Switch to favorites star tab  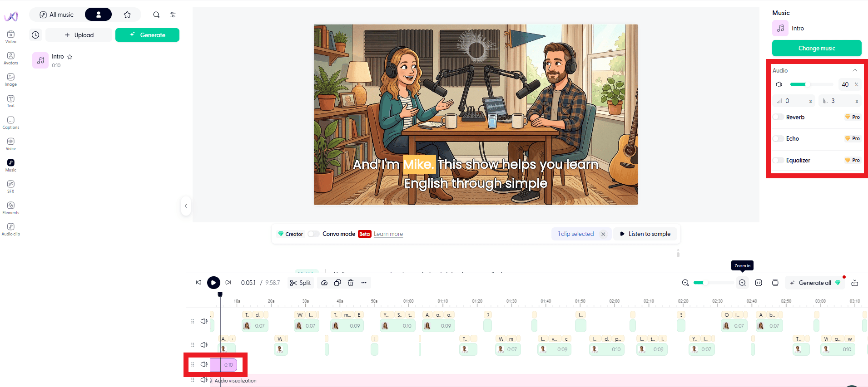pos(127,15)
